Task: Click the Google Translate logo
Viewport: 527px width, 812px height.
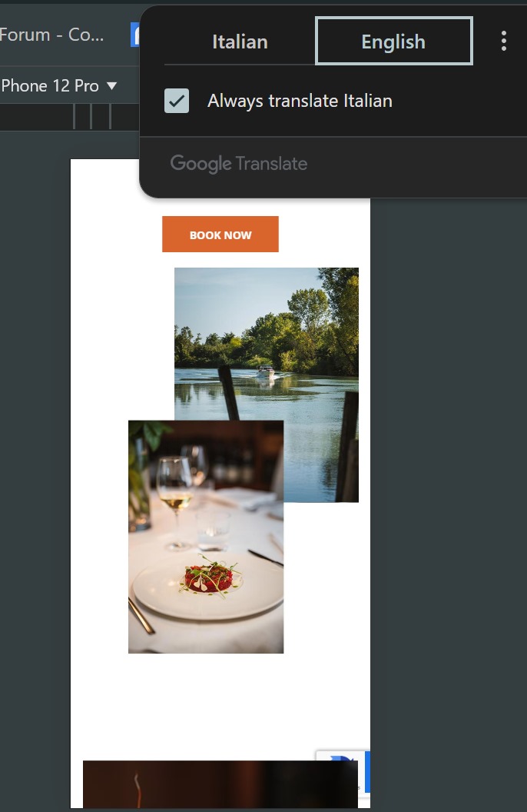Action: [x=238, y=164]
